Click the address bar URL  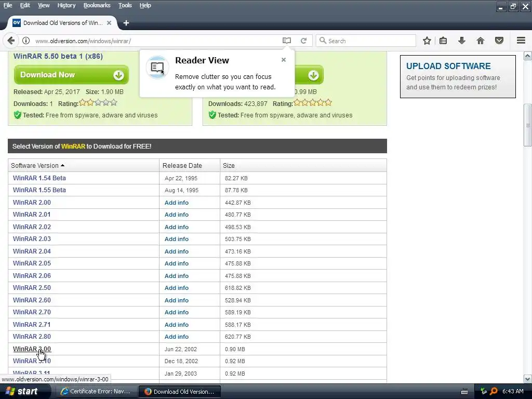(83, 41)
